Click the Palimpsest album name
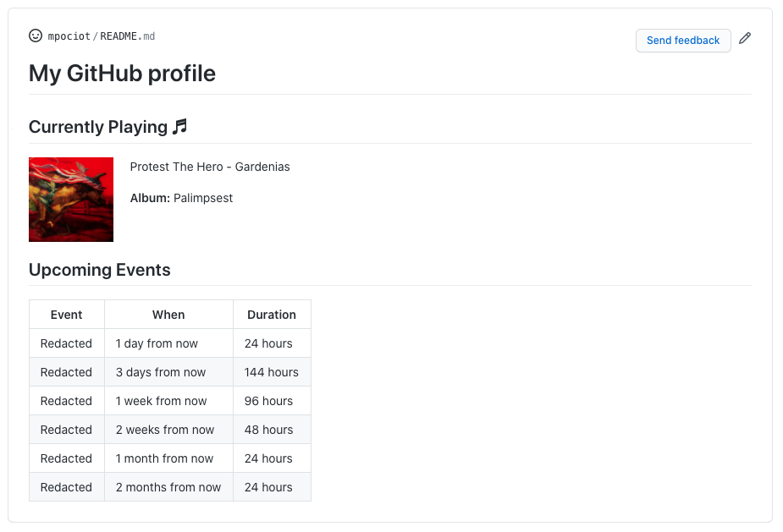The height and width of the screenshot is (532, 783). 203,198
